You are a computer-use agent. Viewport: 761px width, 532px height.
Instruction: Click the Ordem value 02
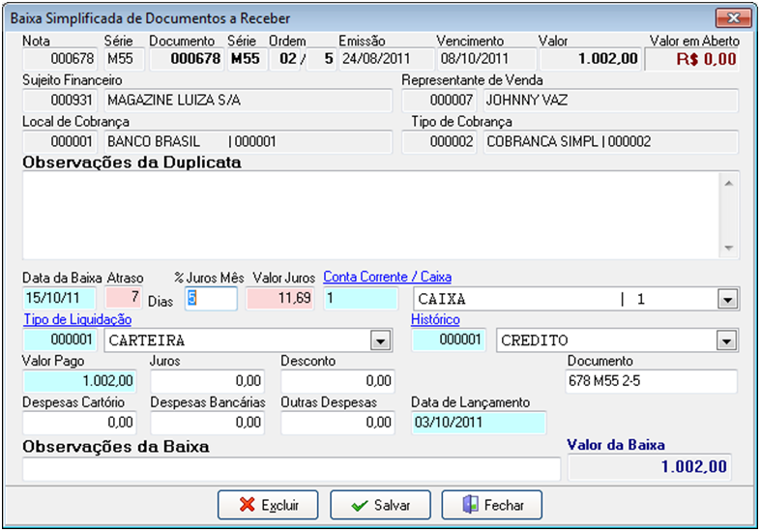point(287,59)
